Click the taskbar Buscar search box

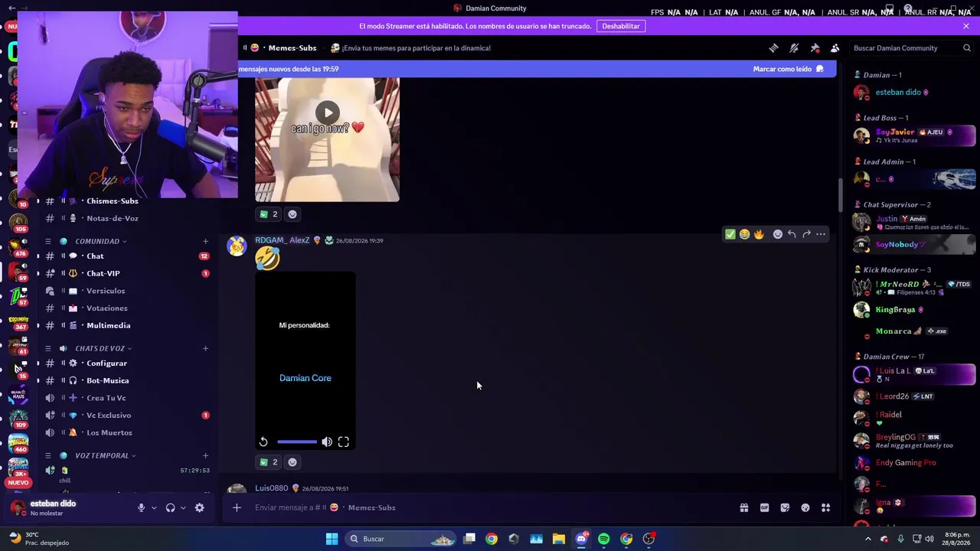[402, 539]
